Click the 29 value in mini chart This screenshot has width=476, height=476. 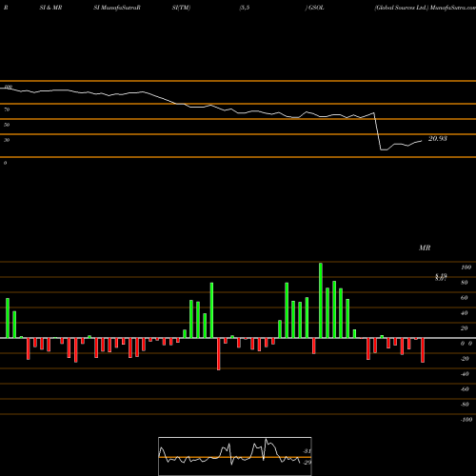(307, 463)
